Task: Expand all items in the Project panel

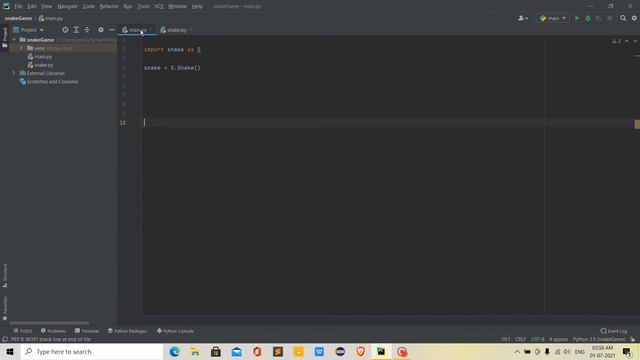Action: pos(76,30)
